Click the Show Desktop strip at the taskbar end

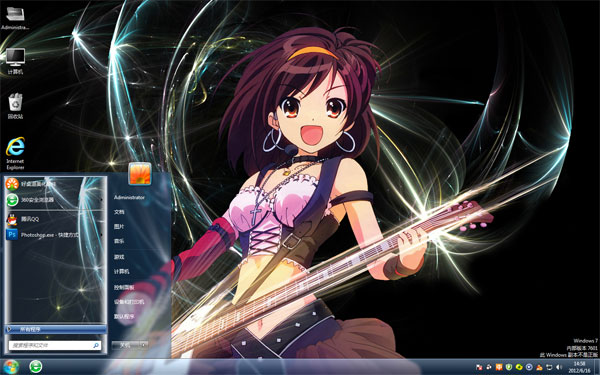coord(597,367)
